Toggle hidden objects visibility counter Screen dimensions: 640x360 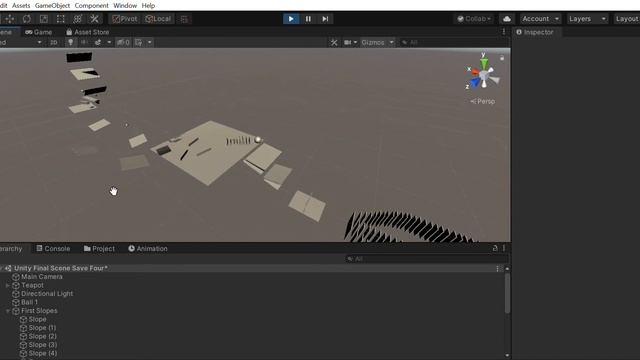click(x=124, y=42)
